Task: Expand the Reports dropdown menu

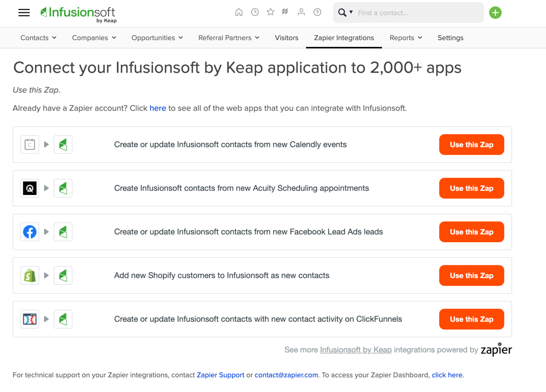Action: [405, 37]
